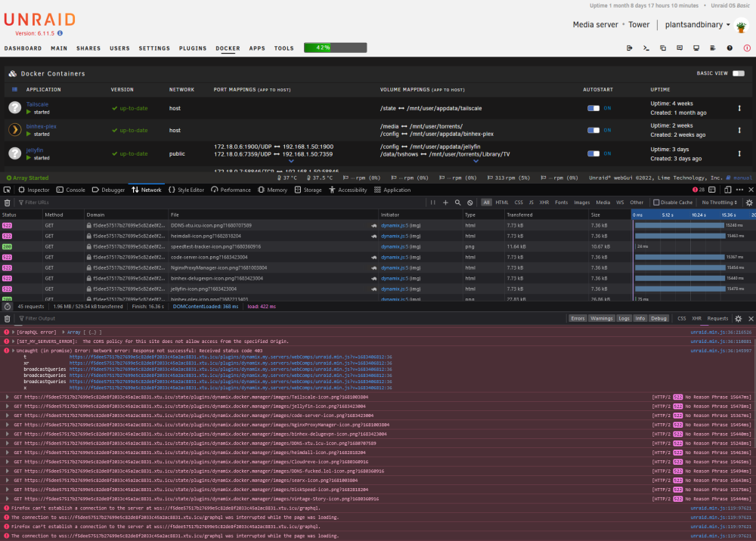The height and width of the screenshot is (541, 756).
Task: Filter console by Warnings button
Action: pyautogui.click(x=601, y=318)
